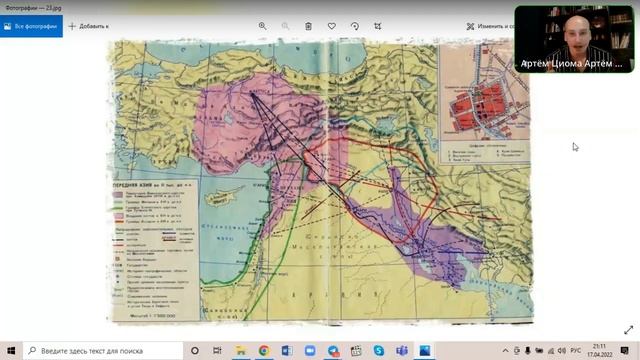Click the speaker video thumbnail Артём Циома
Screen dimensions: 640x360
[574, 39]
